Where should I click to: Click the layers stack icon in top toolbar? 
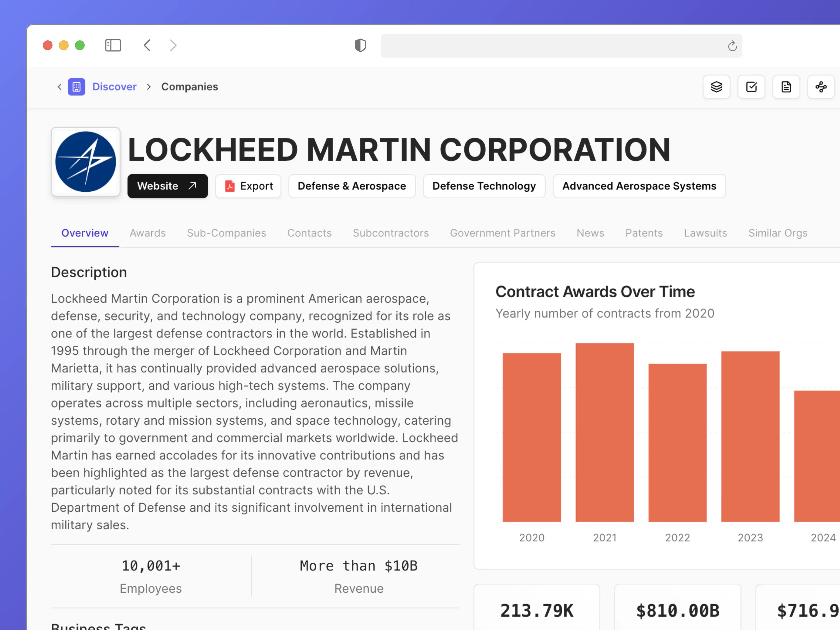(x=716, y=87)
